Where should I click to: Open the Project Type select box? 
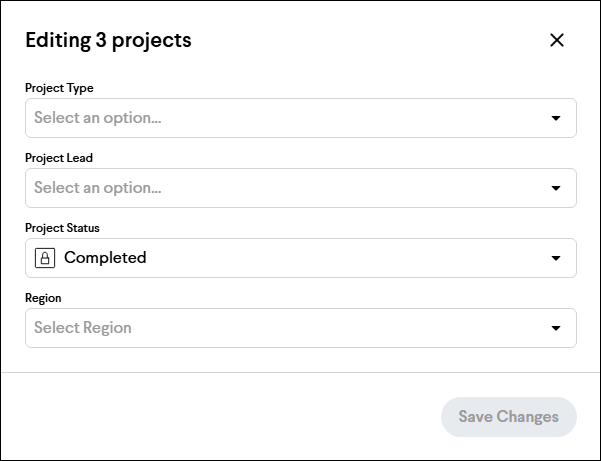point(301,118)
